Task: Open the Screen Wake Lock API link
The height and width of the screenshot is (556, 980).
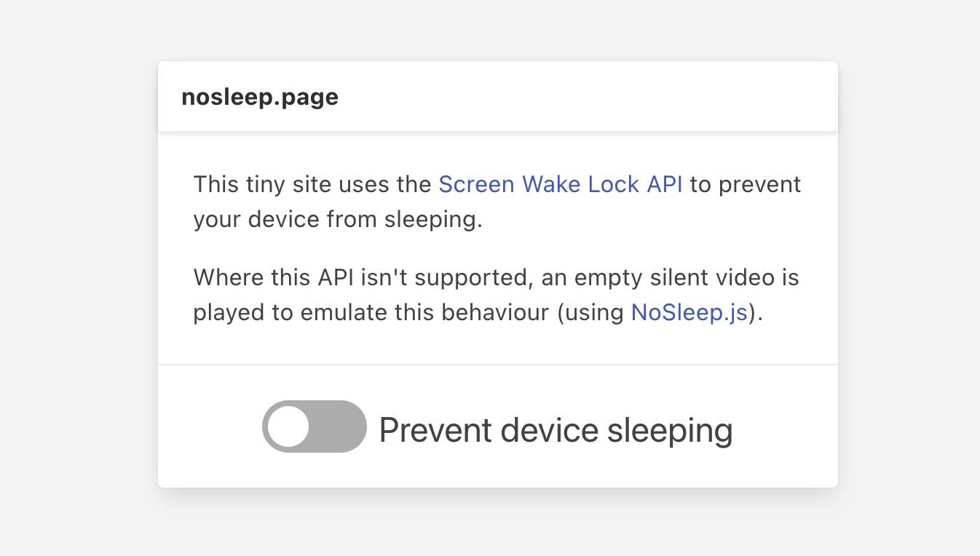Action: pos(560,184)
